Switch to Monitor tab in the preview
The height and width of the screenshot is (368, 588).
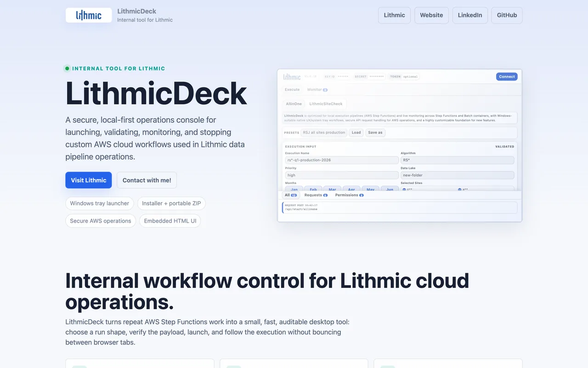point(317,90)
